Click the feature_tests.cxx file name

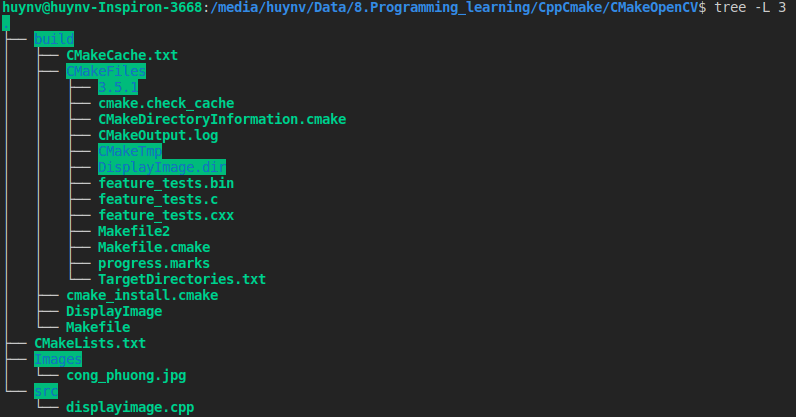(x=166, y=215)
